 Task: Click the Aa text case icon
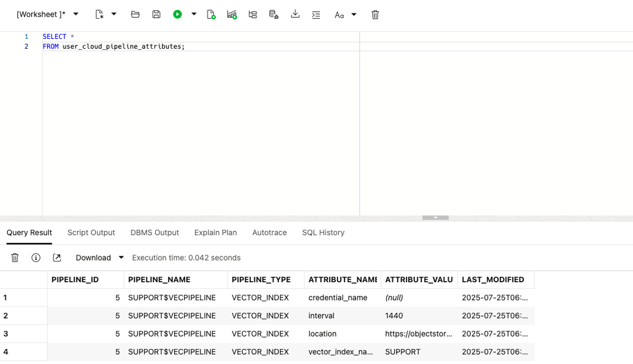click(x=339, y=15)
